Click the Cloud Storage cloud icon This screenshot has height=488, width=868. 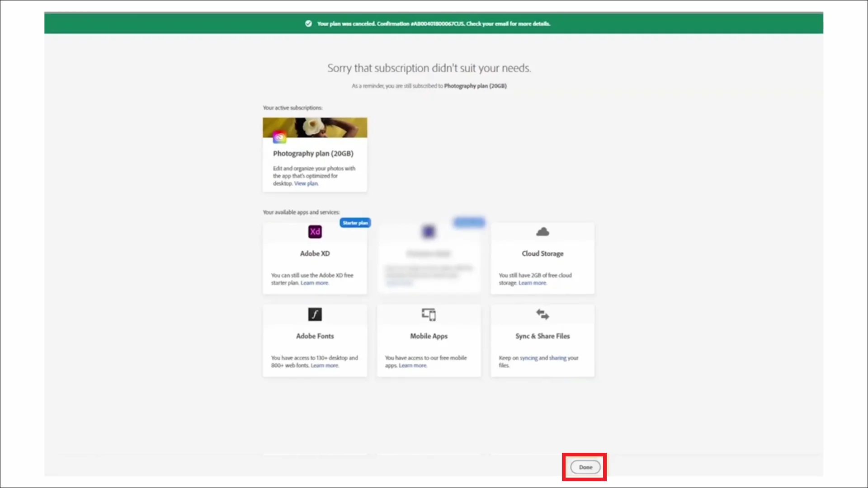point(542,232)
